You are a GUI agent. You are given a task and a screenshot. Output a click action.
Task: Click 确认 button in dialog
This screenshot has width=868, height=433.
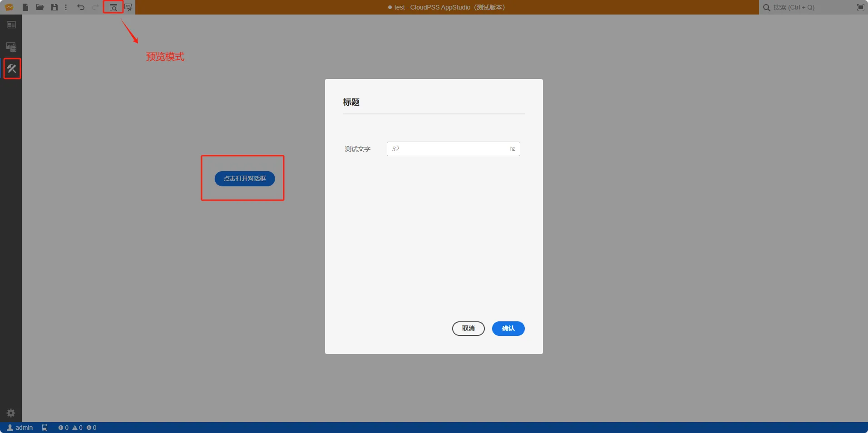click(508, 329)
